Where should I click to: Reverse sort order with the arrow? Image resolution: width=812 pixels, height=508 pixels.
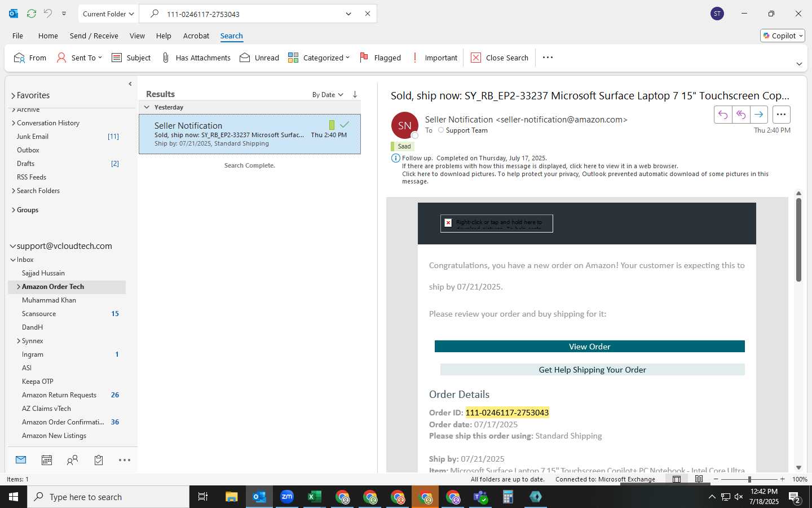(x=355, y=95)
